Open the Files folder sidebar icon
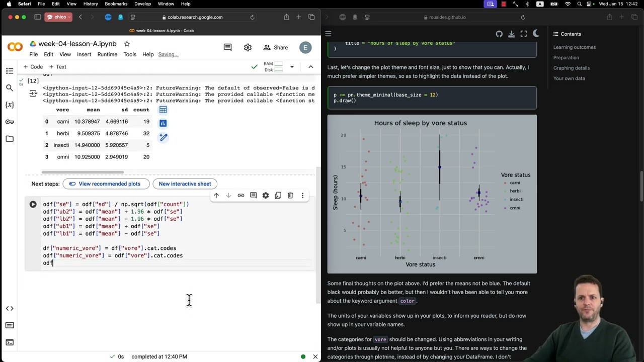 10,139
